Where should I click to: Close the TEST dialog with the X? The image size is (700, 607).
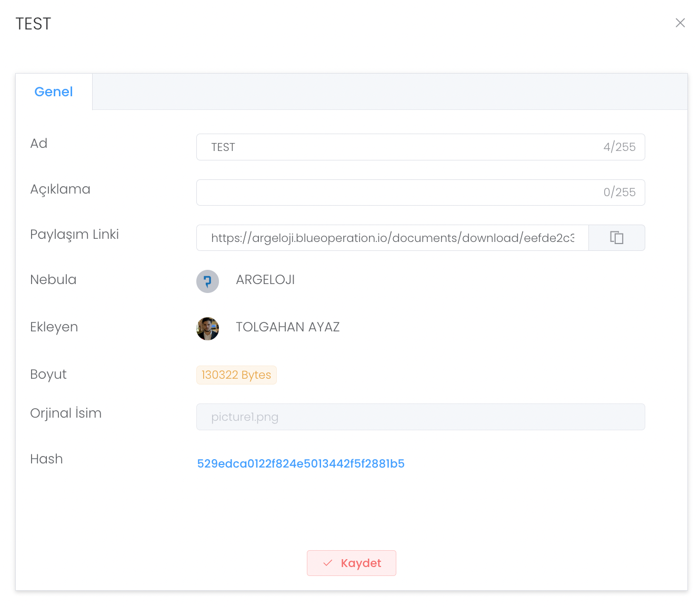click(x=680, y=23)
